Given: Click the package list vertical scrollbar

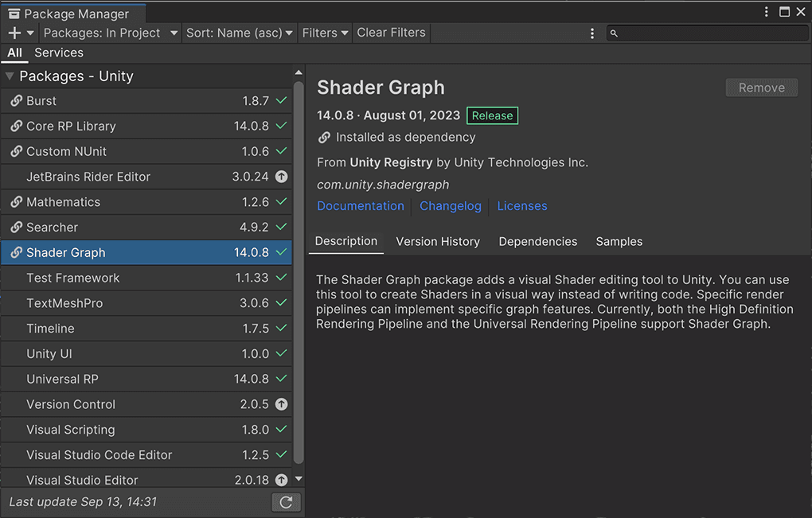Looking at the screenshot, I should 299,271.
